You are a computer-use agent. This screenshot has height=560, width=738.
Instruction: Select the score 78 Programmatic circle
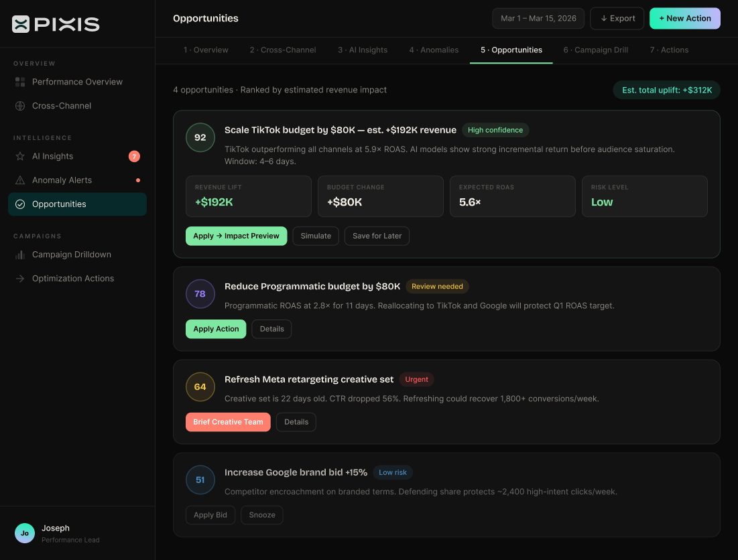tap(200, 294)
